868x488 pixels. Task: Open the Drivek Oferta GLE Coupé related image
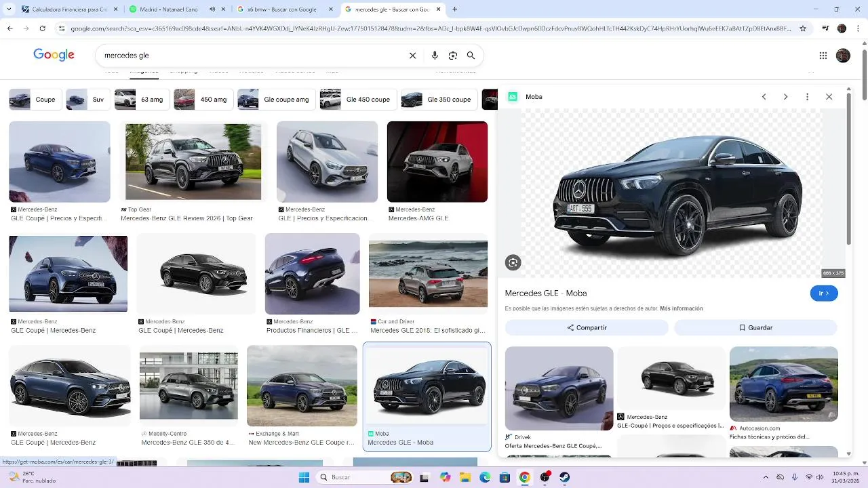point(559,388)
